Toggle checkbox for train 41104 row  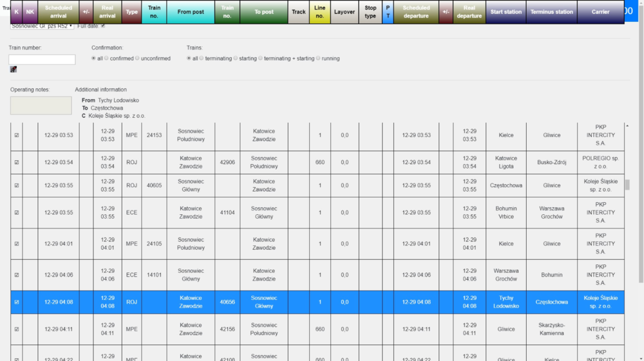coord(17,212)
